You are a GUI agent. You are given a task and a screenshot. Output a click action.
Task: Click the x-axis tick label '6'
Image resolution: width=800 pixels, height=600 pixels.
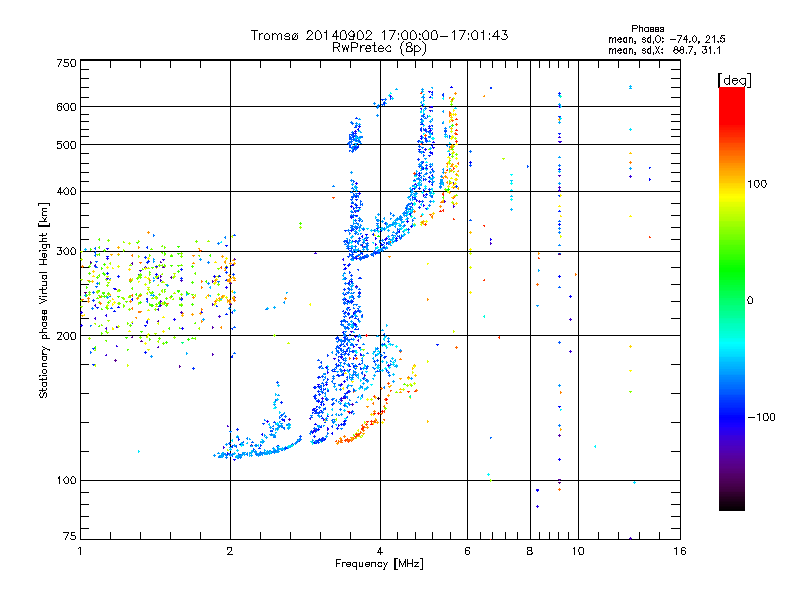tap(467, 551)
